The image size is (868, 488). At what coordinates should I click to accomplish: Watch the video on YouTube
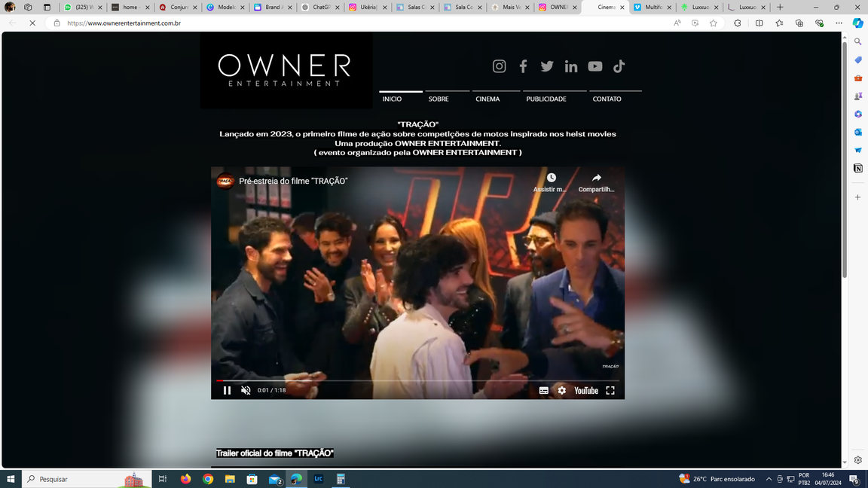pos(586,391)
